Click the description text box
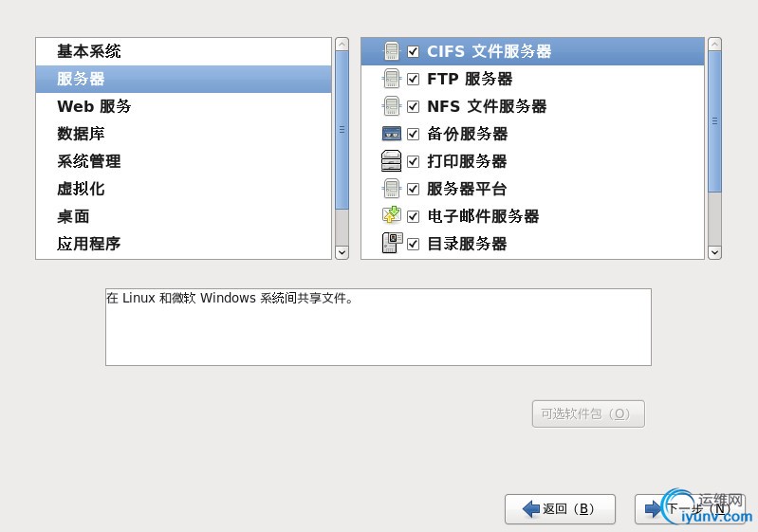The width and height of the screenshot is (758, 532). [378, 327]
